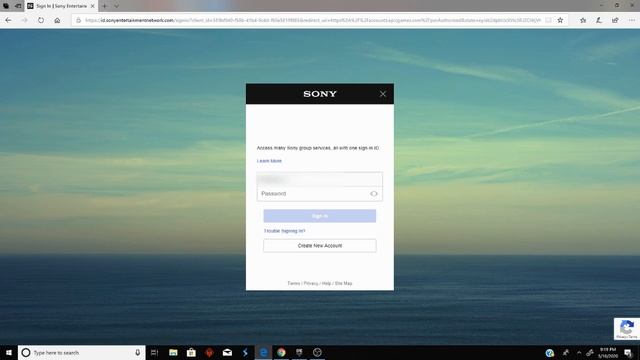Viewport: 640px width, 360px height.
Task: Click the globe icon in system tray
Action: coord(550,353)
